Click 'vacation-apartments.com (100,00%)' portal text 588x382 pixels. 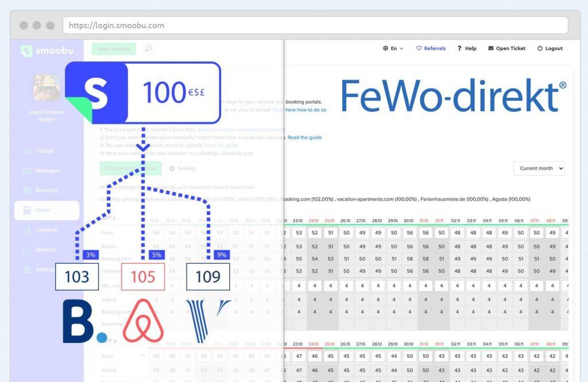(x=377, y=199)
